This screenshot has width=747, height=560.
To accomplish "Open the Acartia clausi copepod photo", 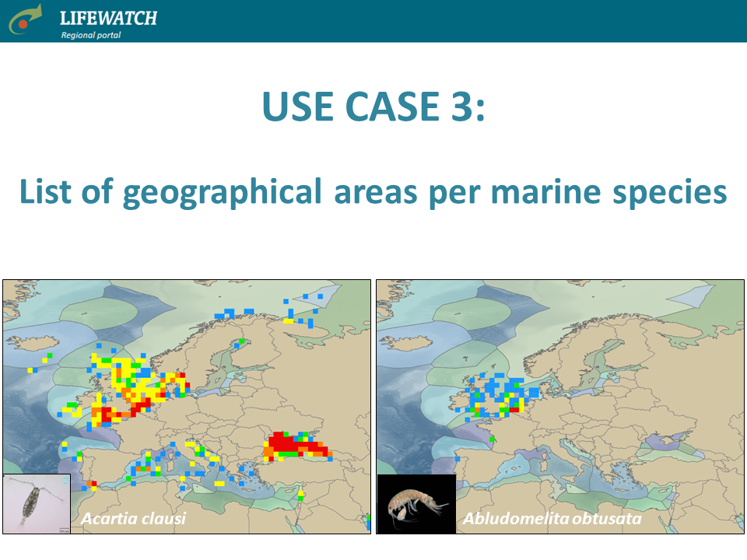I will pyautogui.click(x=37, y=503).
